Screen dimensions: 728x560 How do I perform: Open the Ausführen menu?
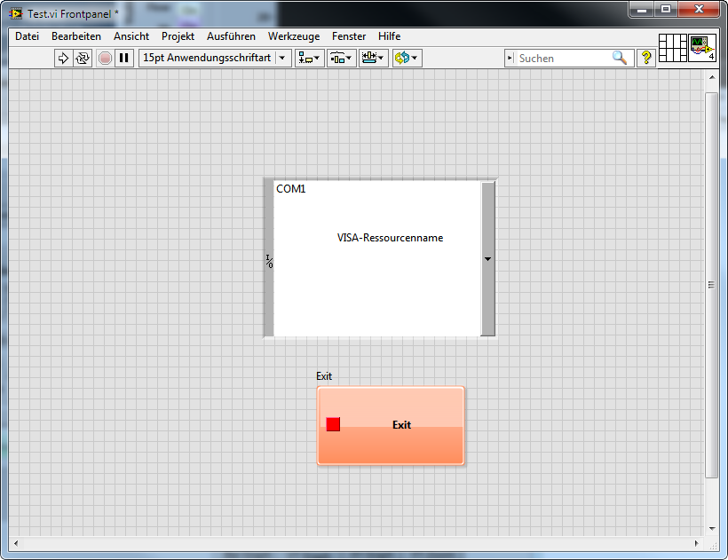[231, 36]
